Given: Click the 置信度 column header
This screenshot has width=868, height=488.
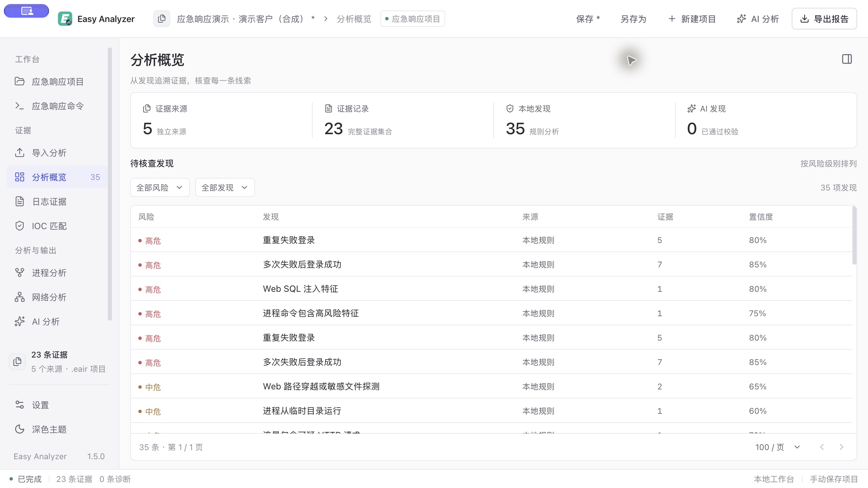Looking at the screenshot, I should (x=761, y=217).
